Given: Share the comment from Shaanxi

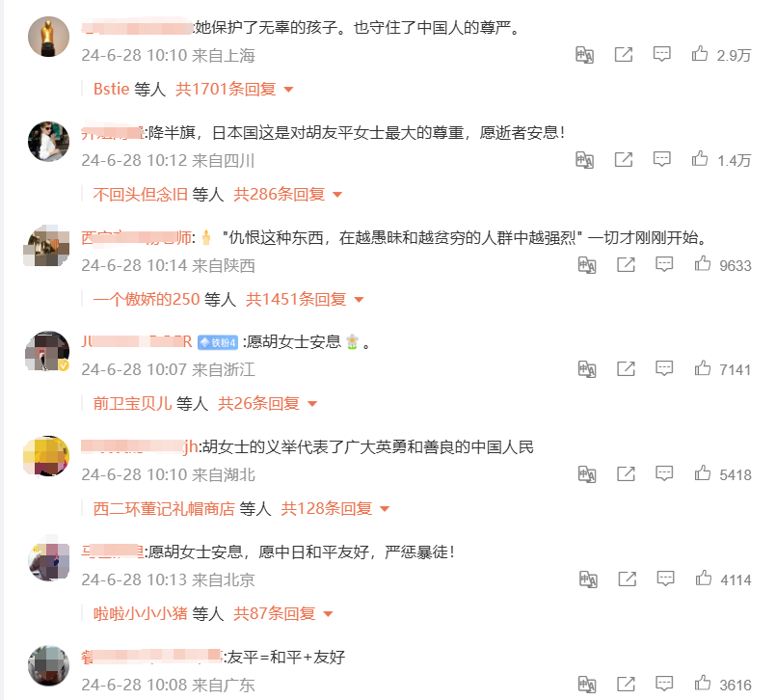Looking at the screenshot, I should click(x=626, y=264).
